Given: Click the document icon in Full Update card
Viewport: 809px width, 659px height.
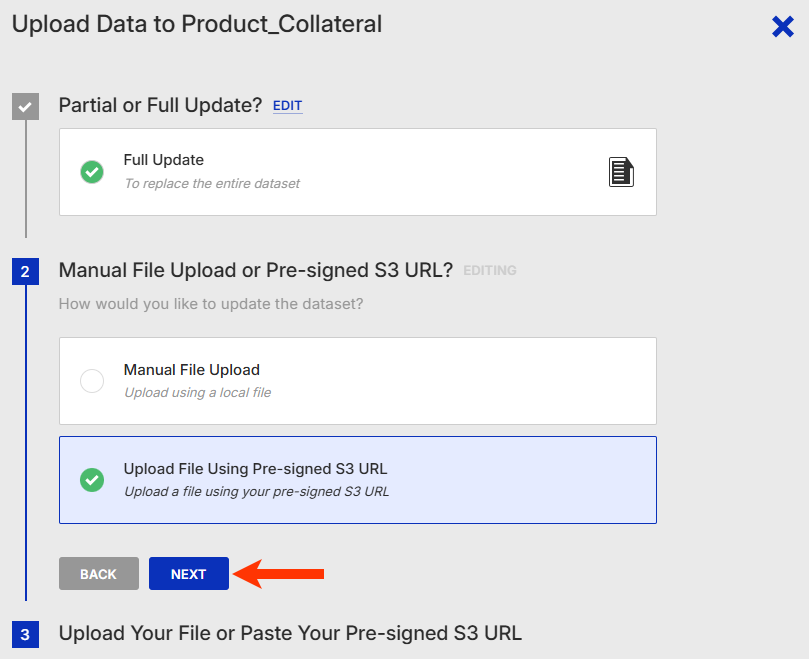Looking at the screenshot, I should [x=622, y=172].
